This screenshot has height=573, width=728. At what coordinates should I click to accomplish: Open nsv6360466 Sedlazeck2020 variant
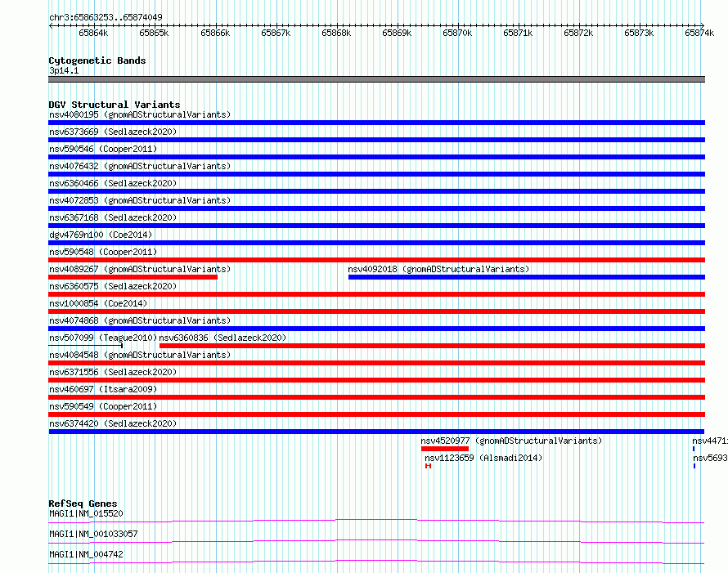(113, 183)
